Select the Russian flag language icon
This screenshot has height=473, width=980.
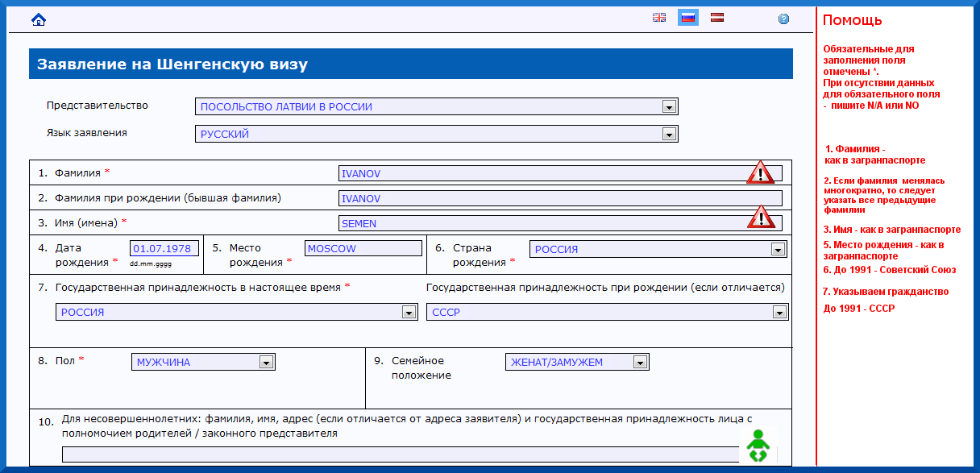coord(687,18)
